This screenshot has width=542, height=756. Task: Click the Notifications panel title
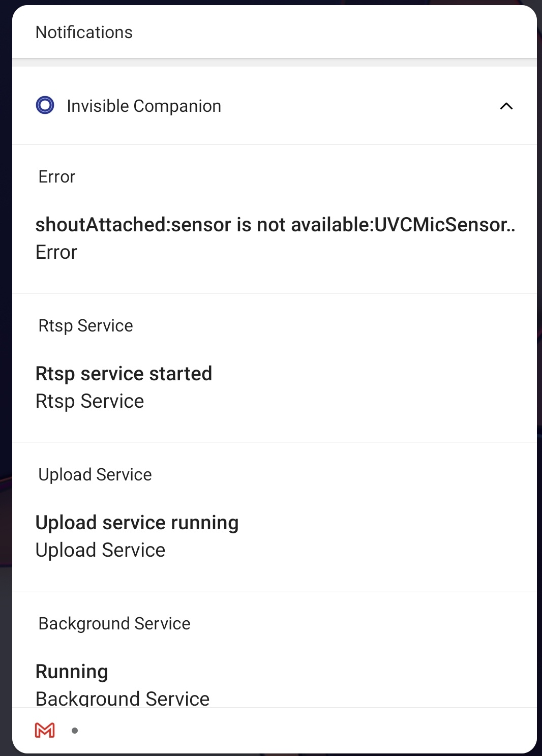click(84, 32)
